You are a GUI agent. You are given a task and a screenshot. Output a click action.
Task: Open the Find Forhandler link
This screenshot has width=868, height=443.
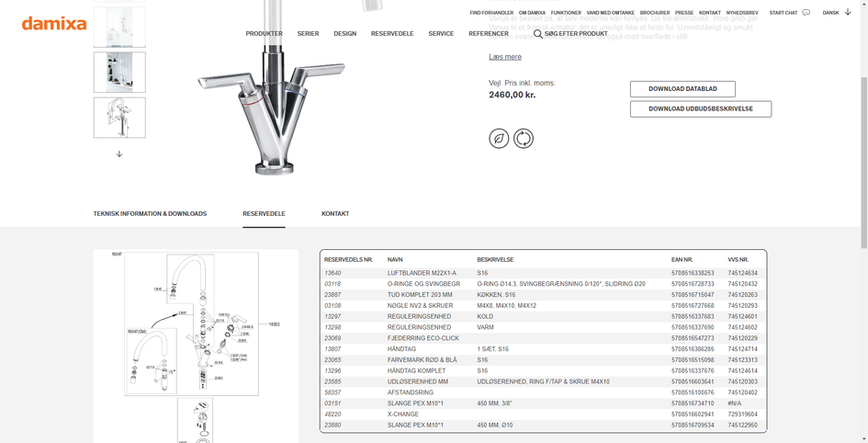tap(491, 13)
